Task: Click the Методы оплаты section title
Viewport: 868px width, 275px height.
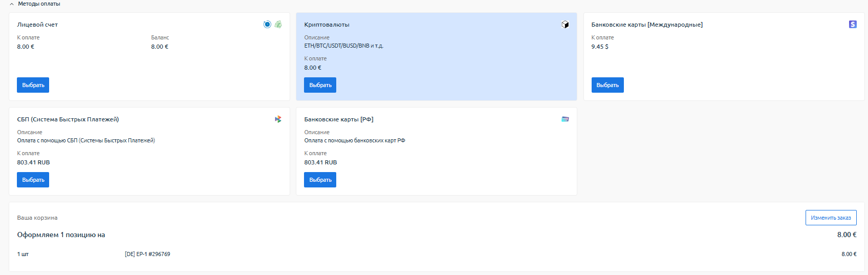Action: [x=39, y=4]
